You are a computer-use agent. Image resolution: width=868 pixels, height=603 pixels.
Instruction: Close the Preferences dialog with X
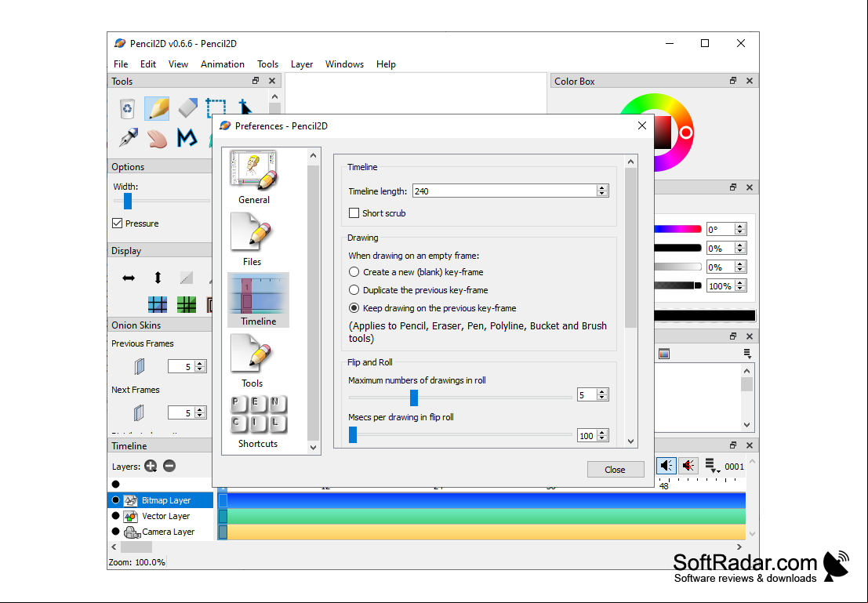coord(641,125)
